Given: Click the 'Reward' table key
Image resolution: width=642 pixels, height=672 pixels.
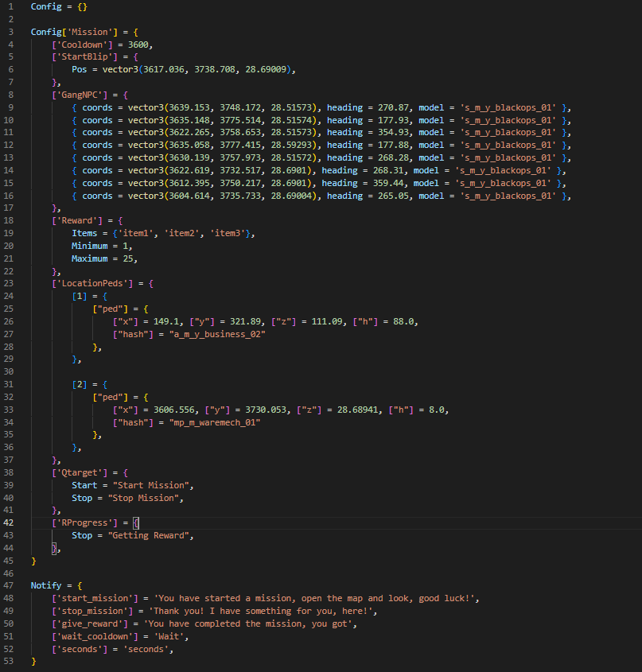Looking at the screenshot, I should tap(77, 219).
